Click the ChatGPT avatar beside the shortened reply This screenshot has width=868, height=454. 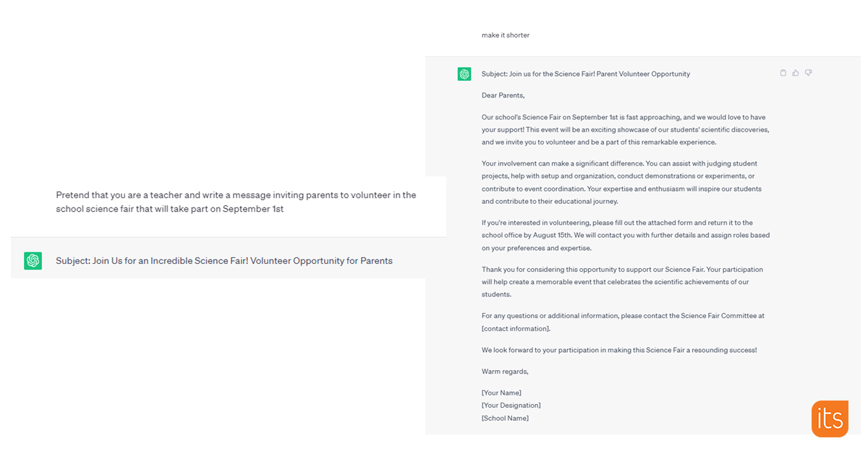coord(464,74)
